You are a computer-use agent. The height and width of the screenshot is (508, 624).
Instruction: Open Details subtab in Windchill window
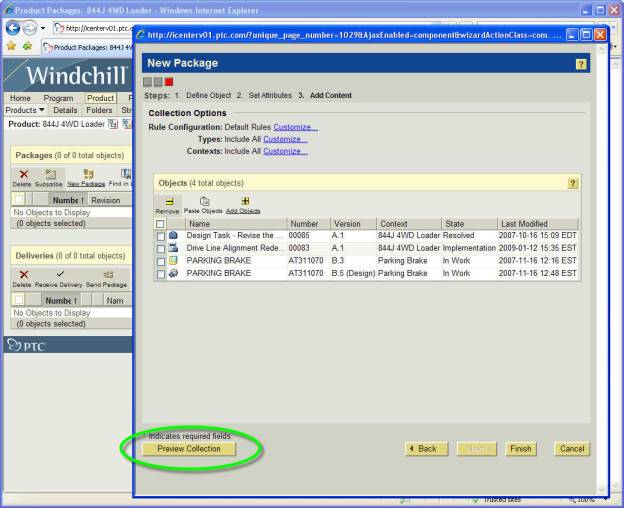point(65,110)
